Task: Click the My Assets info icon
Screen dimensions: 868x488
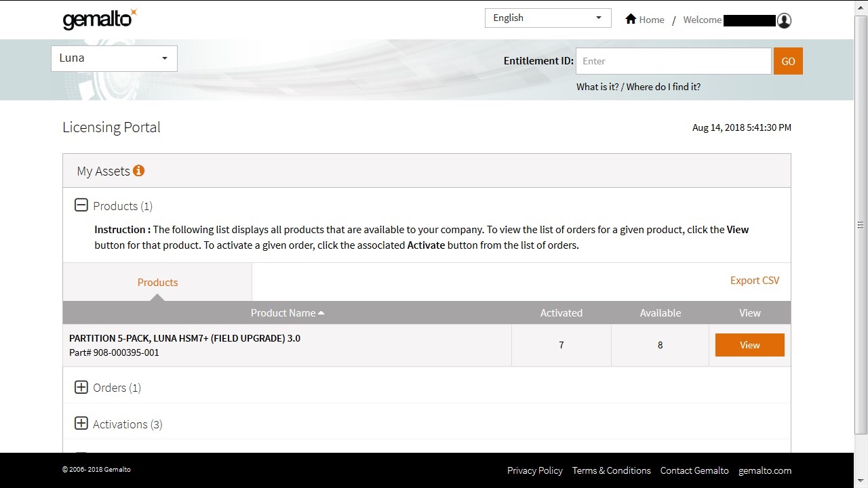Action: 138,171
